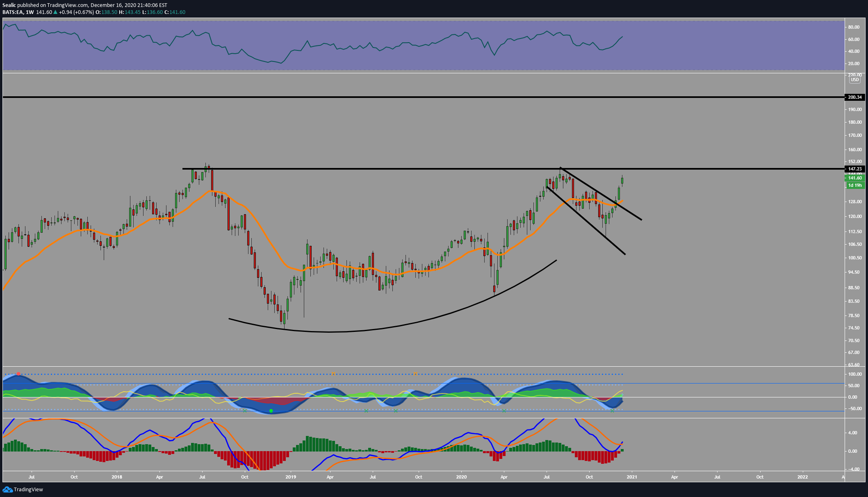Click the 80.00 RSI axis label
Image resolution: width=868 pixels, height=497 pixels.
click(x=854, y=27)
